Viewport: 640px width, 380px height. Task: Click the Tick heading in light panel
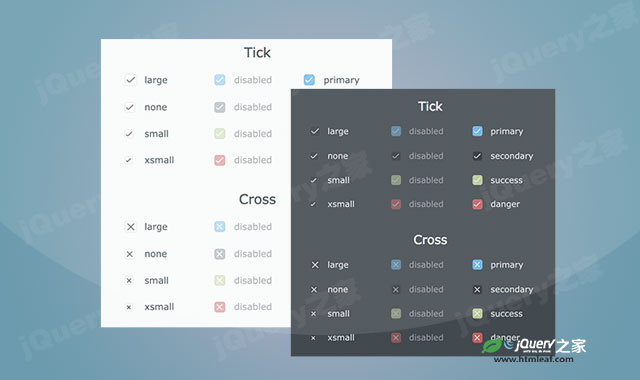[257, 53]
